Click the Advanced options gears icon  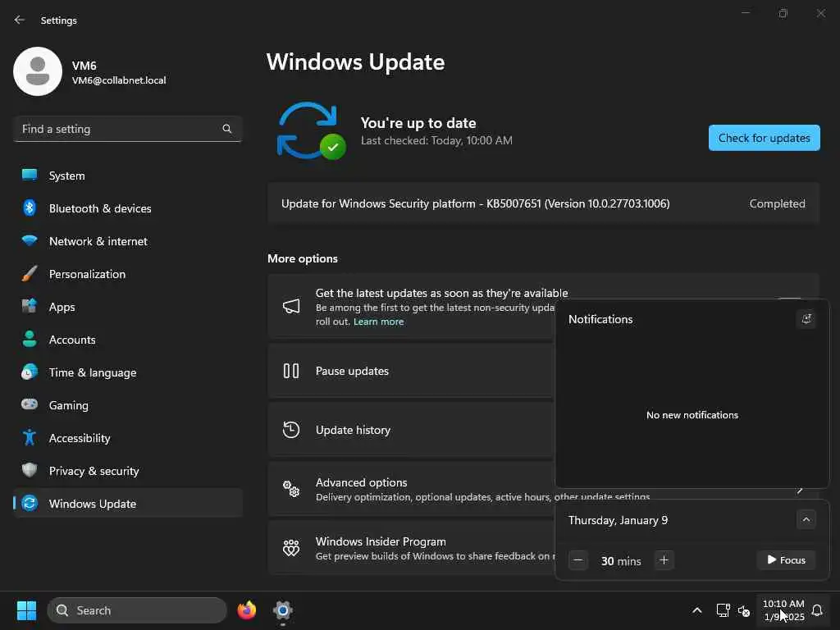tap(291, 489)
